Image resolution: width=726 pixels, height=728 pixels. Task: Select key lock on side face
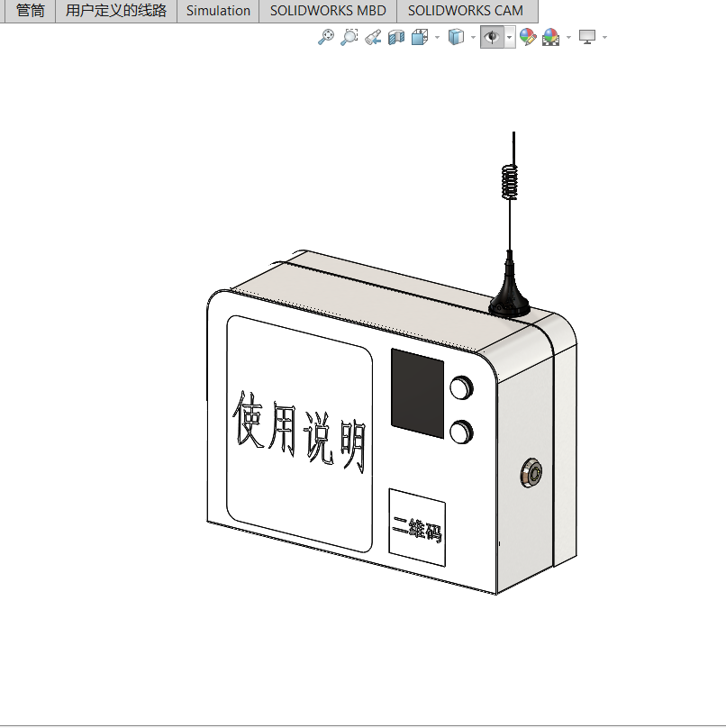[x=531, y=473]
